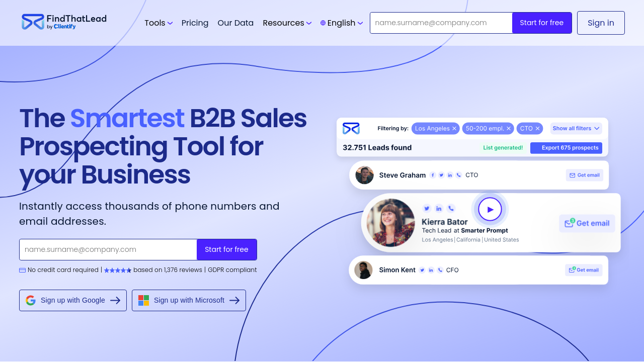The height and width of the screenshot is (362, 644).
Task: Go to the Pricing page
Action: point(195,23)
